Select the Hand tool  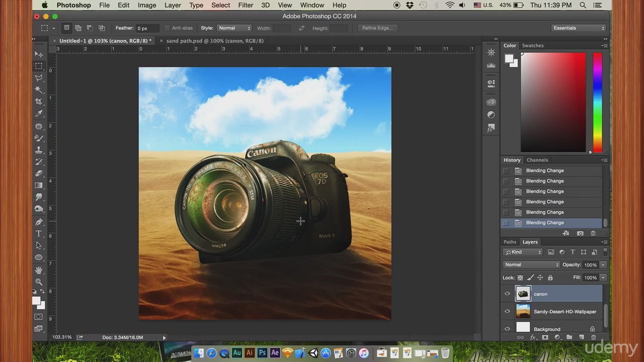click(x=39, y=270)
